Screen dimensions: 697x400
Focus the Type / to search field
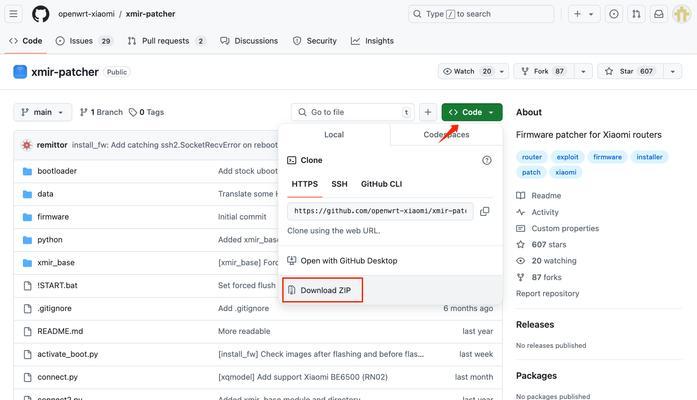point(481,14)
